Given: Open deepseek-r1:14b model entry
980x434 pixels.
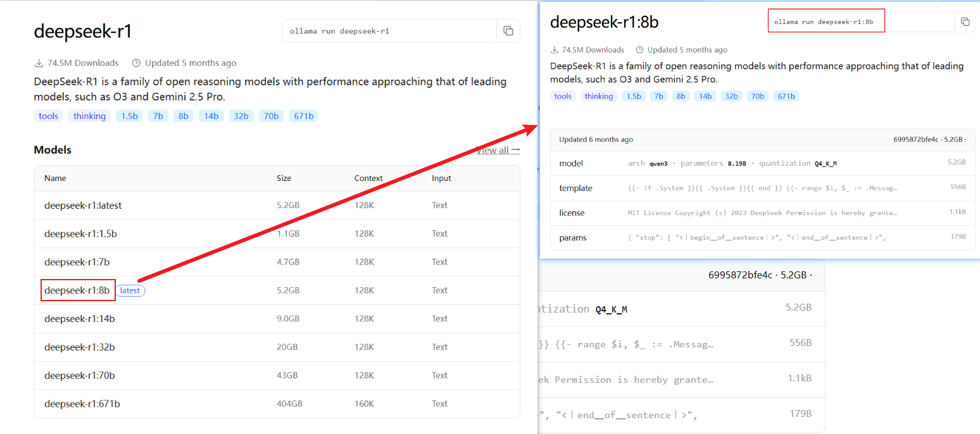Looking at the screenshot, I should tap(80, 319).
